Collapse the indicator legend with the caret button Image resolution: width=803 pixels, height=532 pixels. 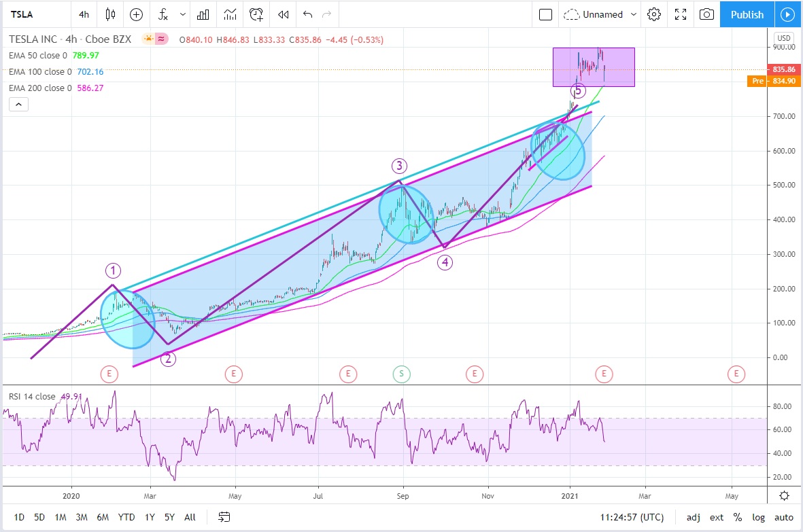click(x=18, y=105)
